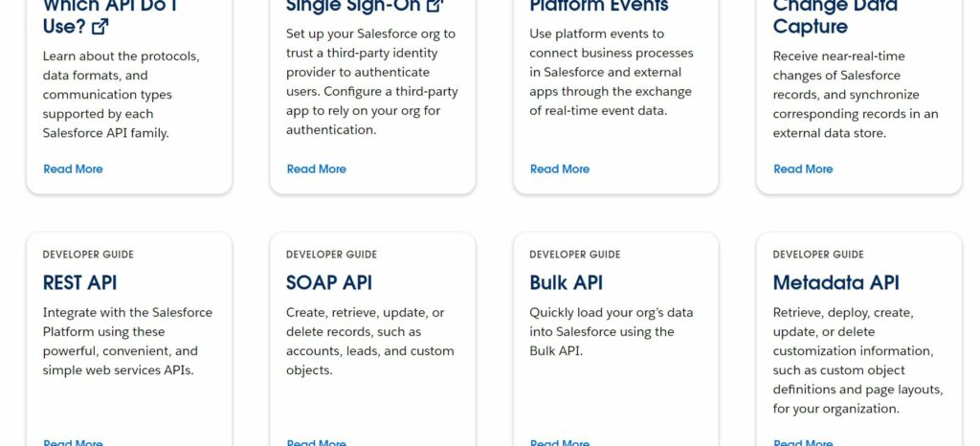Image resolution: width=980 pixels, height=446 pixels.
Task: Click the Metadata API card description text
Action: tap(857, 360)
